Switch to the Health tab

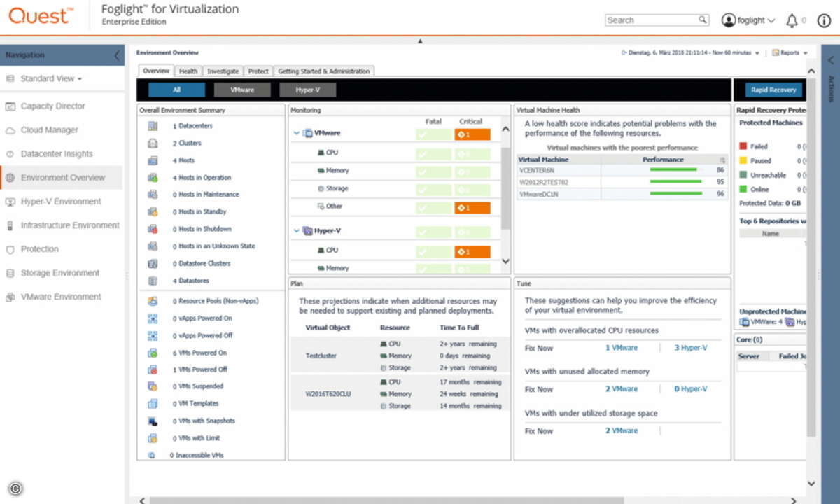188,71
